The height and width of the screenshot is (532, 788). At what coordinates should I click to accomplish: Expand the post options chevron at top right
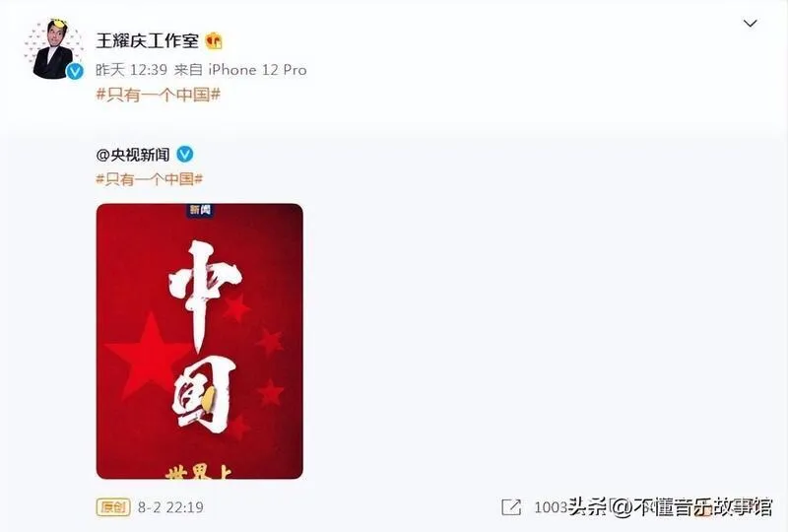click(750, 23)
